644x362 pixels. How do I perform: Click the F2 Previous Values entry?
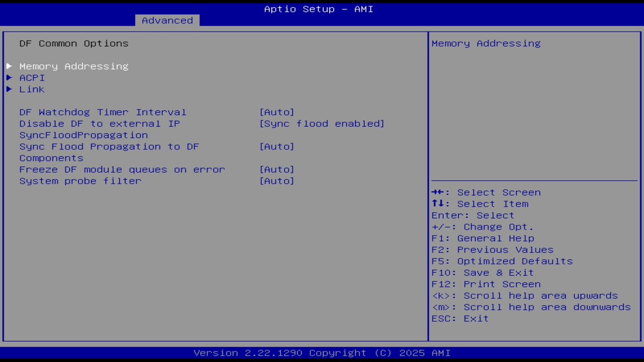pos(492,249)
